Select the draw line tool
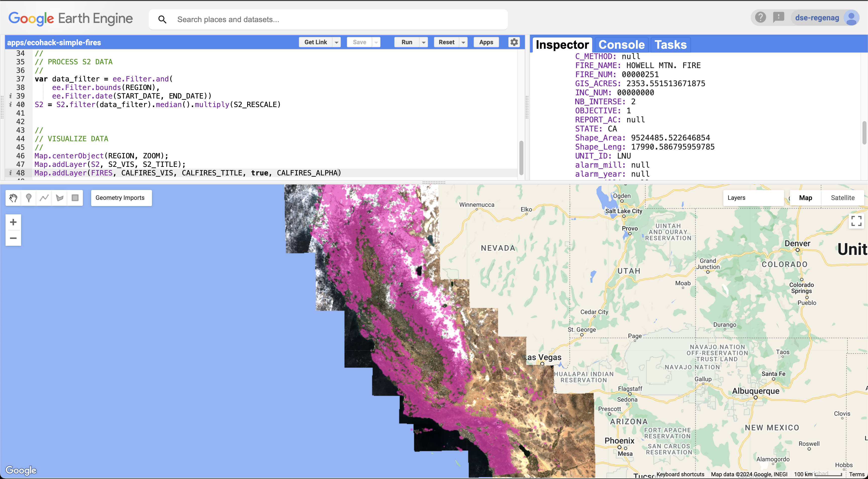Viewport: 868px width, 479px height. tap(44, 198)
